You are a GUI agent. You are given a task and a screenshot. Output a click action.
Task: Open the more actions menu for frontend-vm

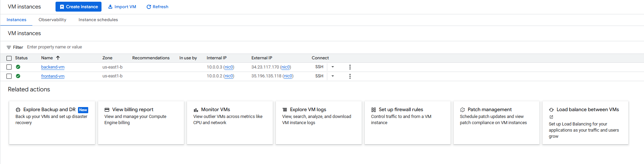[x=350, y=76]
